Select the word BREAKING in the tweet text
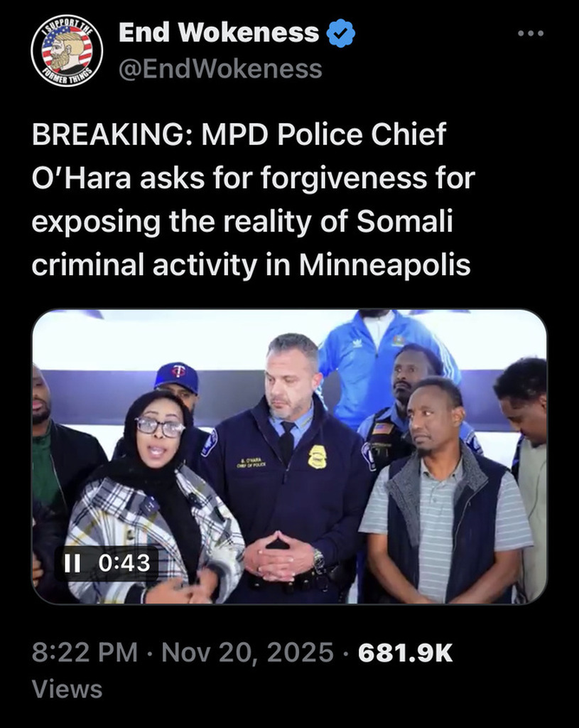The height and width of the screenshot is (728, 579). pyautogui.click(x=108, y=134)
